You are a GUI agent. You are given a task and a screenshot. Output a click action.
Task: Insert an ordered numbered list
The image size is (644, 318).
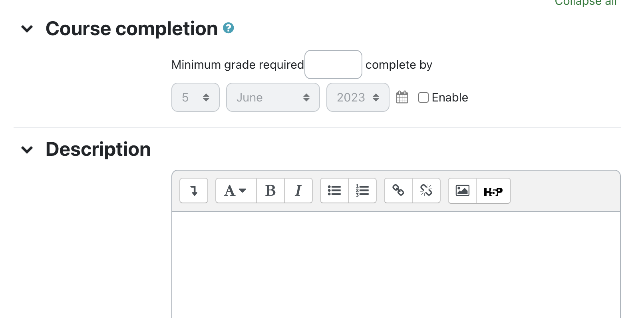point(362,191)
